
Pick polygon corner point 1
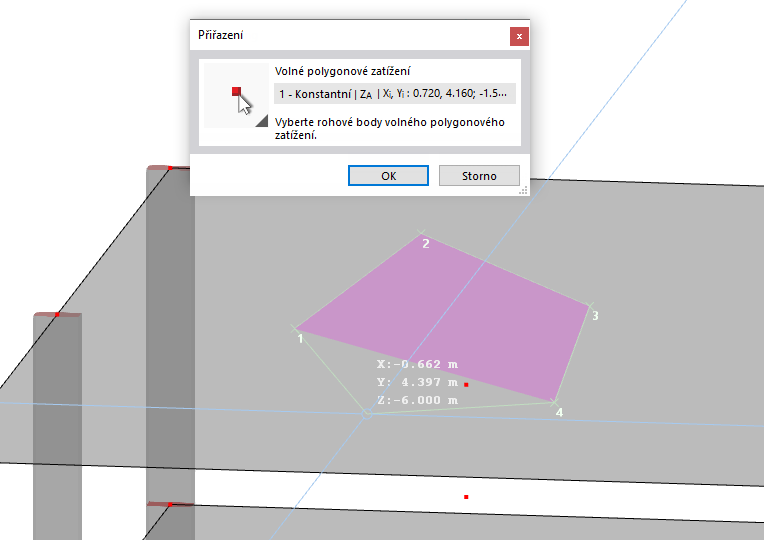294,329
